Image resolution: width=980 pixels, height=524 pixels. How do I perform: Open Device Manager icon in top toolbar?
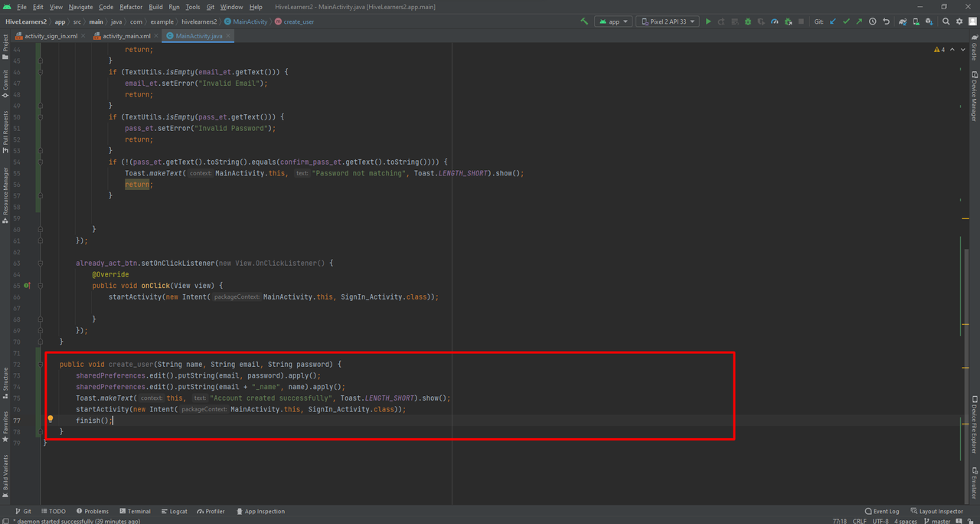[x=916, y=21]
